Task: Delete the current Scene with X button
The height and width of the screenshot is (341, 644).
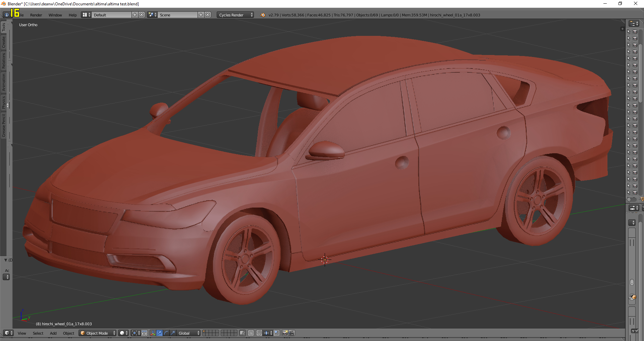Action: 208,15
